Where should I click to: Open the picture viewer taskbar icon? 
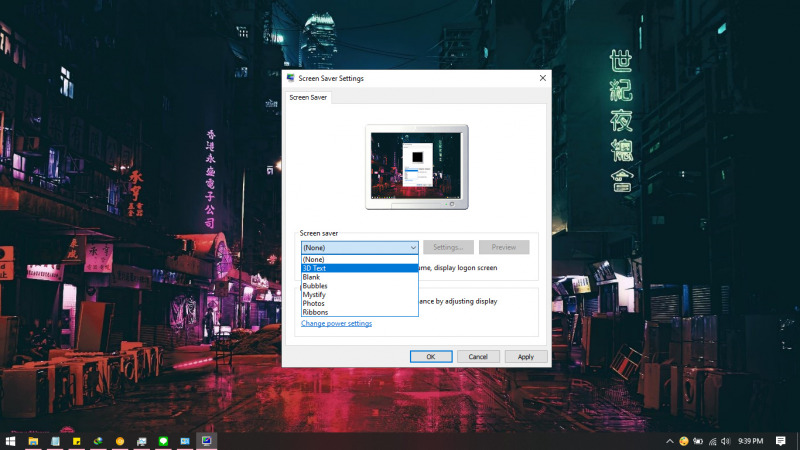141,441
